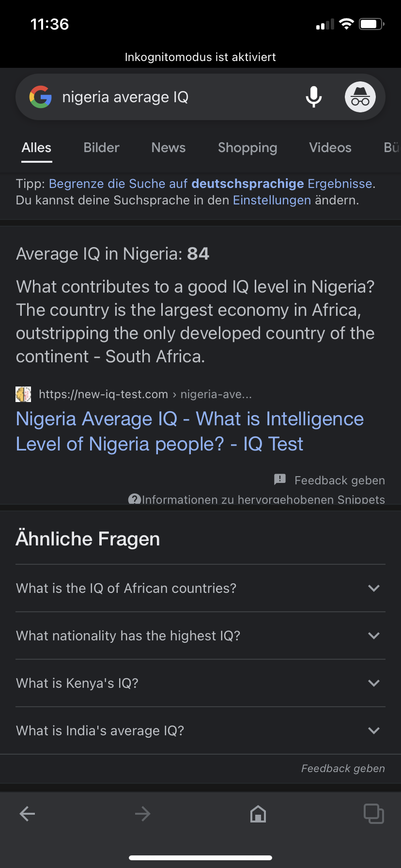Open the Nigeria Average IQ result link
The height and width of the screenshot is (868, 401).
pyautogui.click(x=190, y=431)
